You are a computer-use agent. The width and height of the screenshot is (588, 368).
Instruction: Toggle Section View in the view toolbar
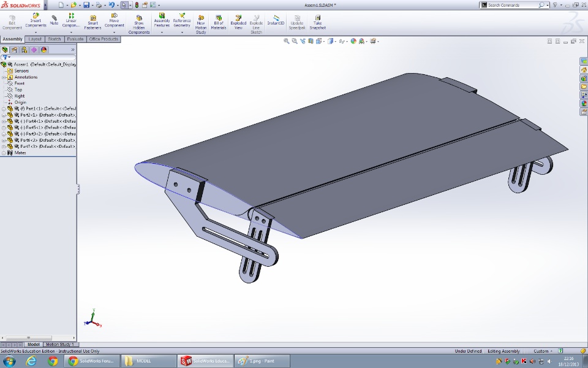311,41
